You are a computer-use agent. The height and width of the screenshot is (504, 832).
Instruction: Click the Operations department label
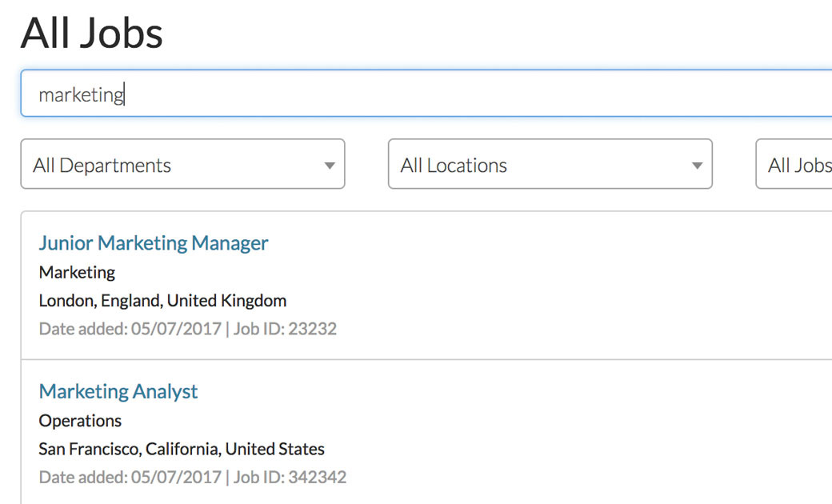pos(80,421)
